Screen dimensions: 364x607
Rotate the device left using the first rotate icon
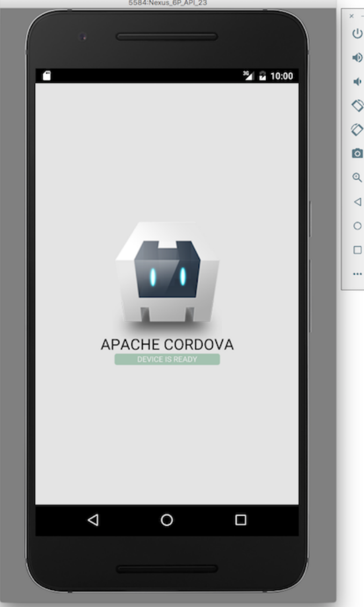coord(357,105)
